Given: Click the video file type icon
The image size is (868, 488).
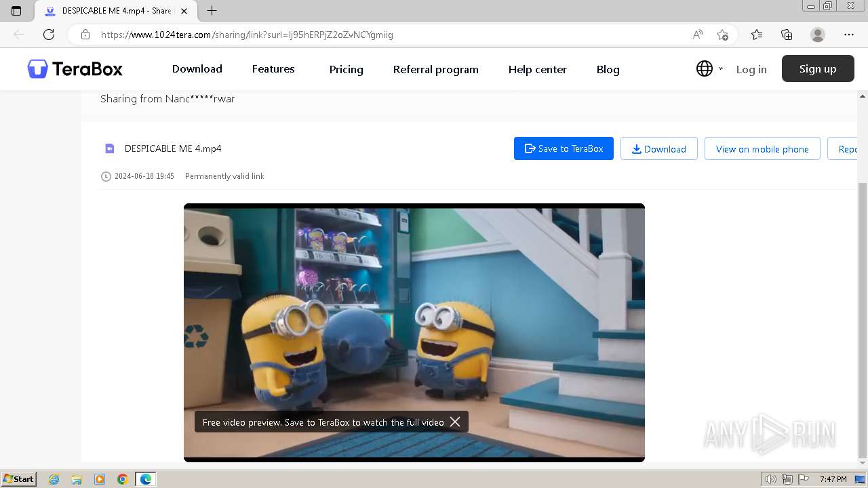Looking at the screenshot, I should pyautogui.click(x=109, y=148).
